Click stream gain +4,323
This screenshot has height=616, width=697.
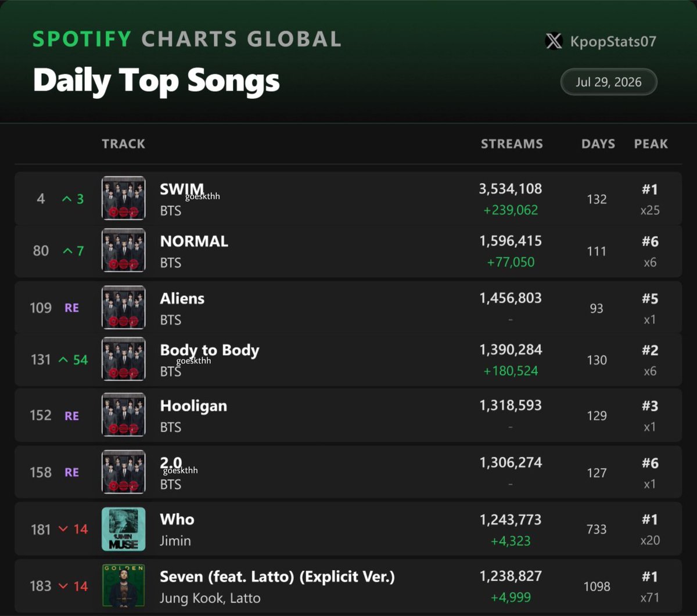(x=511, y=541)
